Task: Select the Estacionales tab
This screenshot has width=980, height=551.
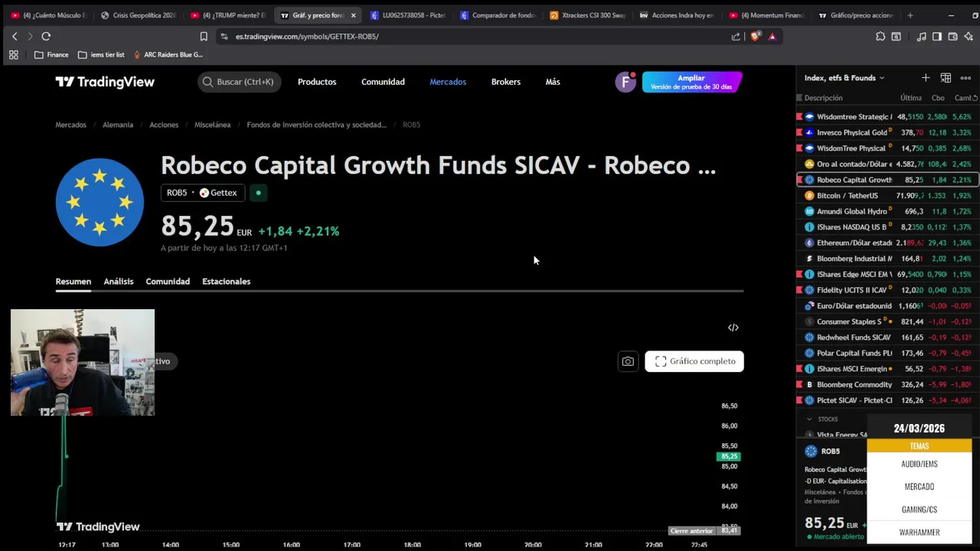Action: [x=226, y=282]
